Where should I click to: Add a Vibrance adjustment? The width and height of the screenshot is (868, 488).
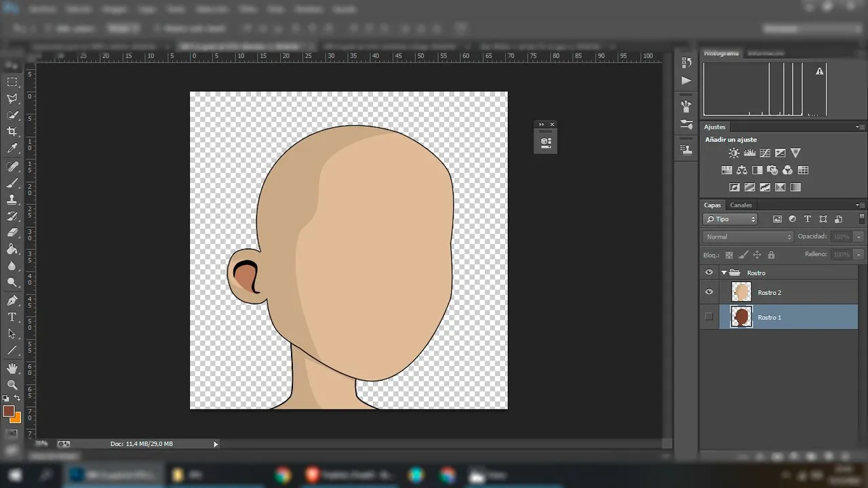pyautogui.click(x=796, y=153)
